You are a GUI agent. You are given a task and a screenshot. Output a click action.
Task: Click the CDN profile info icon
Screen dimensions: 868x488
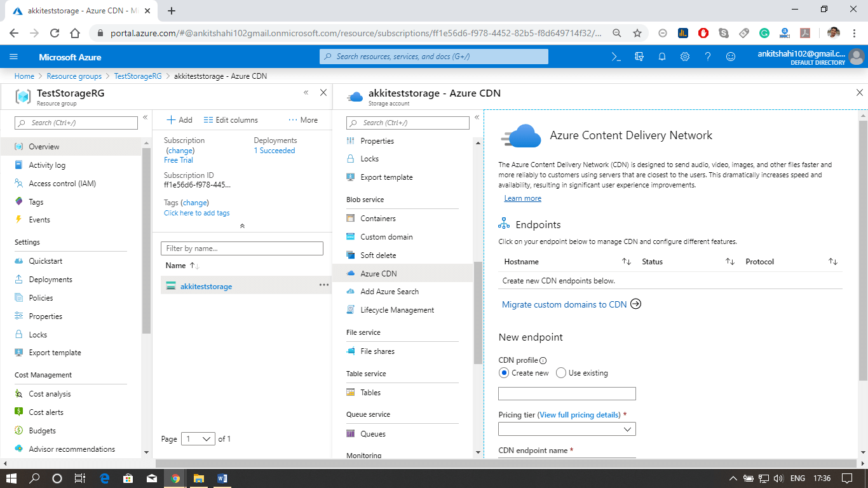[543, 361]
